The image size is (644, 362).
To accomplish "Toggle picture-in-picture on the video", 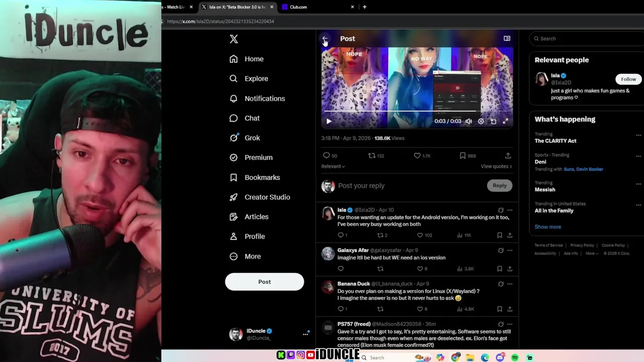I will click(493, 121).
